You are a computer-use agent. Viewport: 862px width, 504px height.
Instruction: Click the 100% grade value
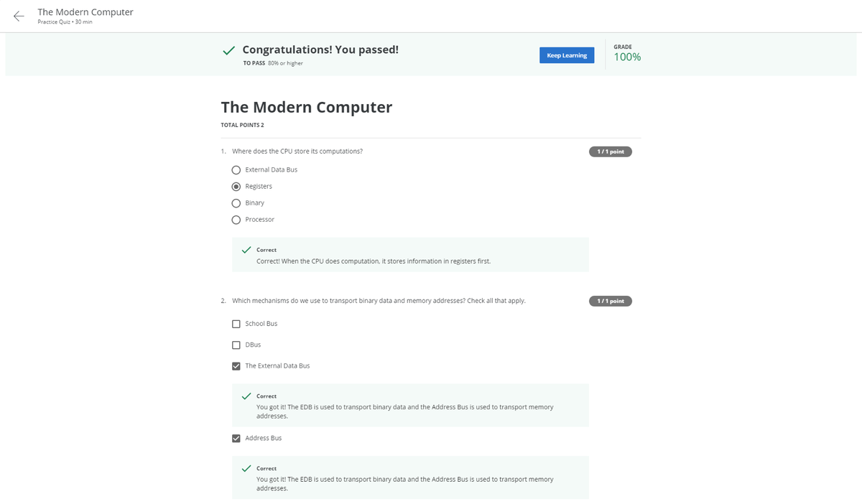(x=627, y=57)
